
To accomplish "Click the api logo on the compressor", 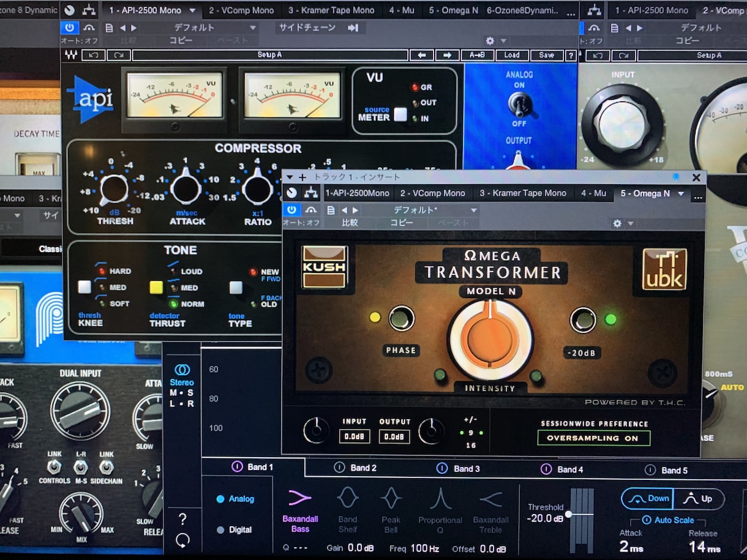I will (91, 99).
